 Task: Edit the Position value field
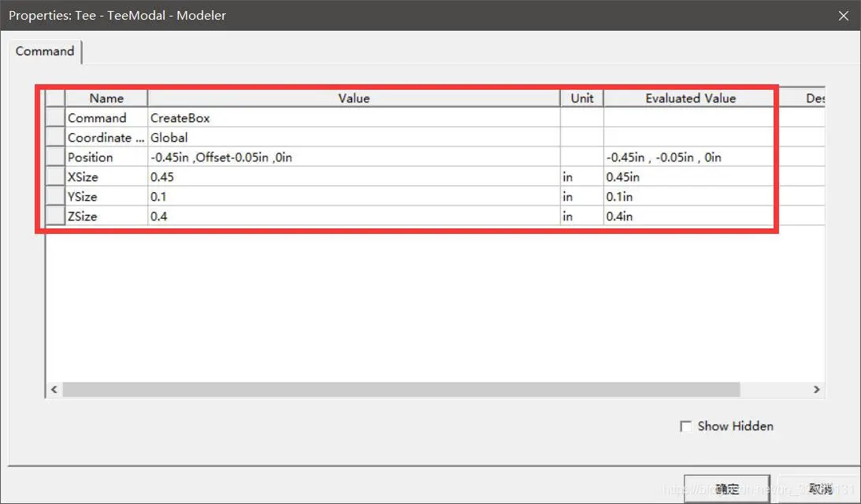(x=354, y=157)
